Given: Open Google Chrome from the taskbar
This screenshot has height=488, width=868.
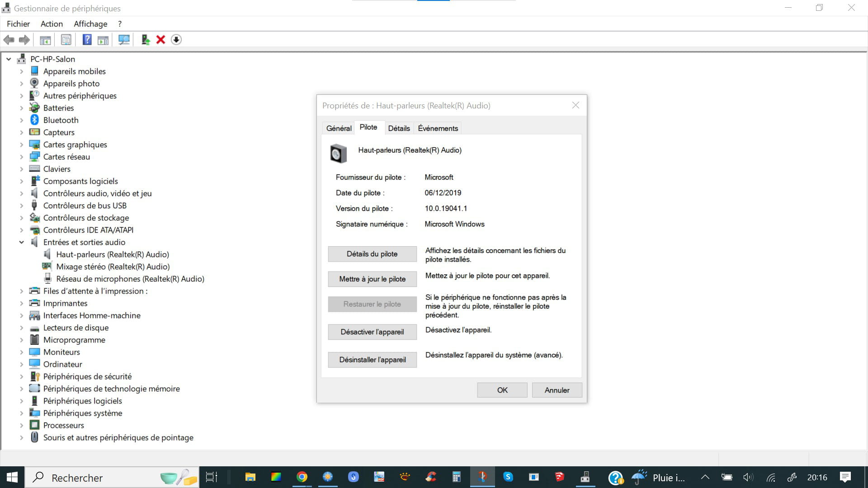Looking at the screenshot, I should tap(302, 477).
